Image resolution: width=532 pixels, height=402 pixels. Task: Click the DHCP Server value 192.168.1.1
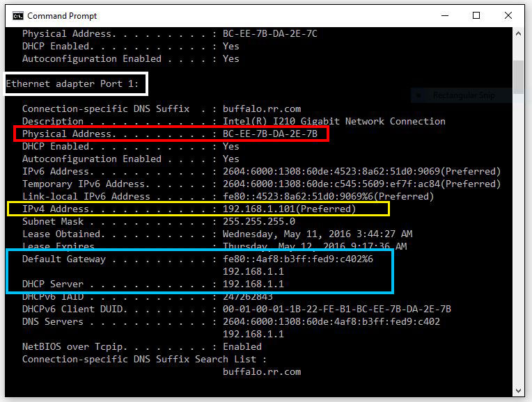pyautogui.click(x=253, y=284)
